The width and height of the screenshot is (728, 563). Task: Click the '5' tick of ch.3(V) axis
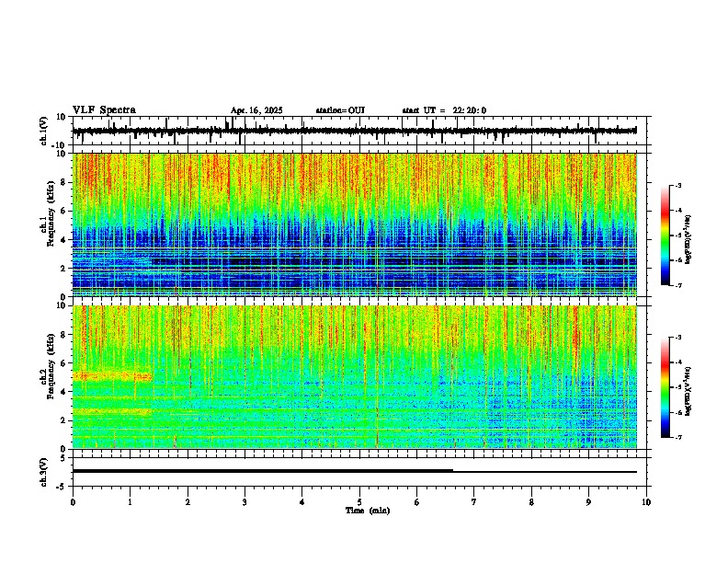pyautogui.click(x=64, y=458)
